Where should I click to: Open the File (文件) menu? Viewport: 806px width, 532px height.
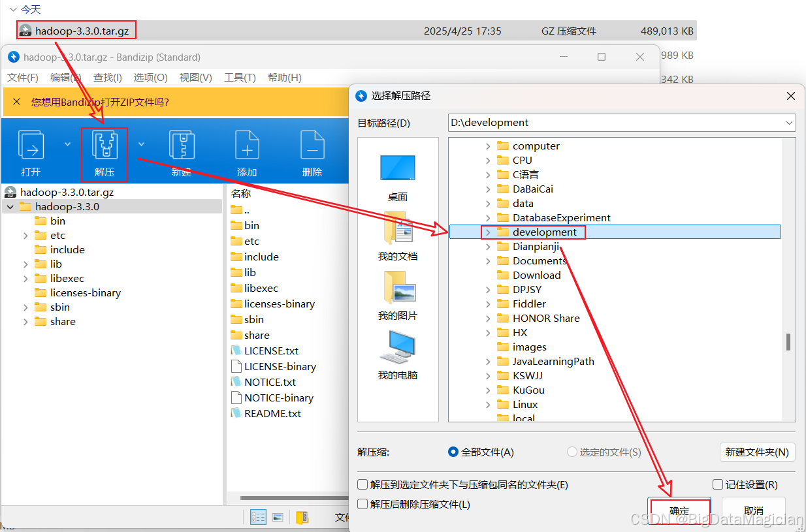[x=23, y=78]
